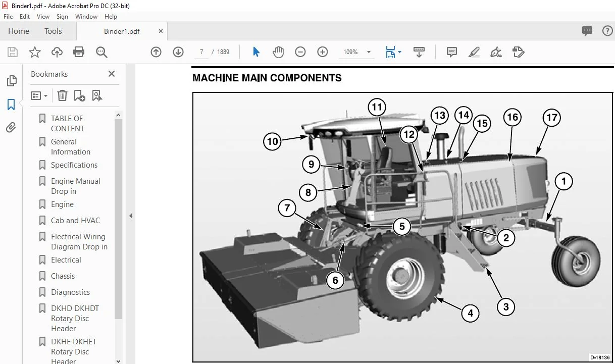
Task: Find current bookmark icon
Action: [97, 95]
